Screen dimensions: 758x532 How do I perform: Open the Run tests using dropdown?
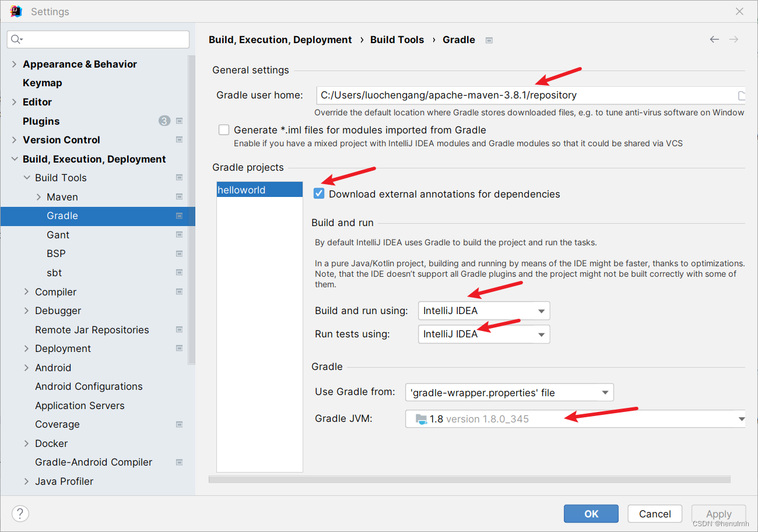point(484,334)
